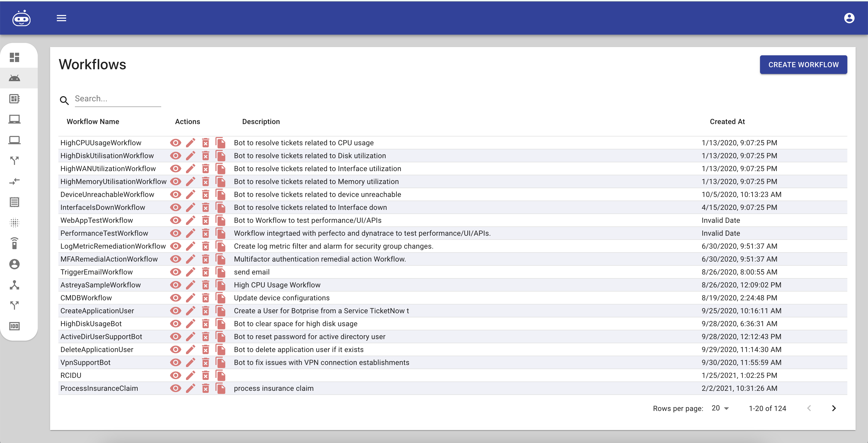
Task: Open the dashboard icon in sidebar
Action: coord(14,57)
